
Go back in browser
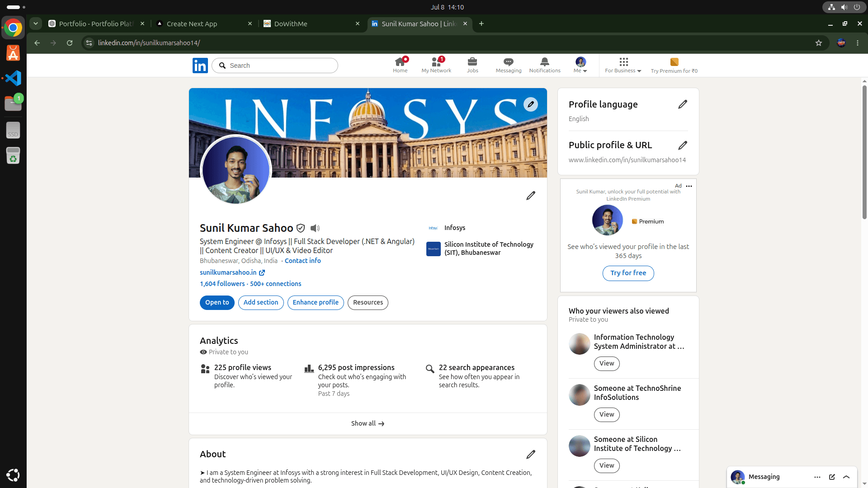(x=37, y=43)
